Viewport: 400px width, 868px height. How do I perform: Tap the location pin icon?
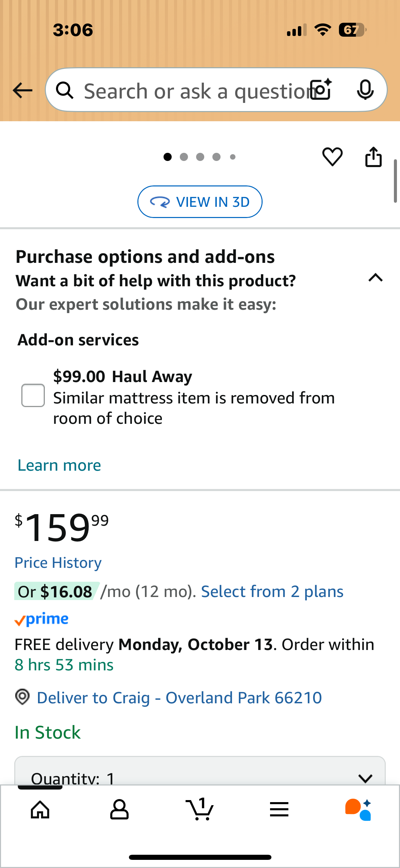[22, 697]
